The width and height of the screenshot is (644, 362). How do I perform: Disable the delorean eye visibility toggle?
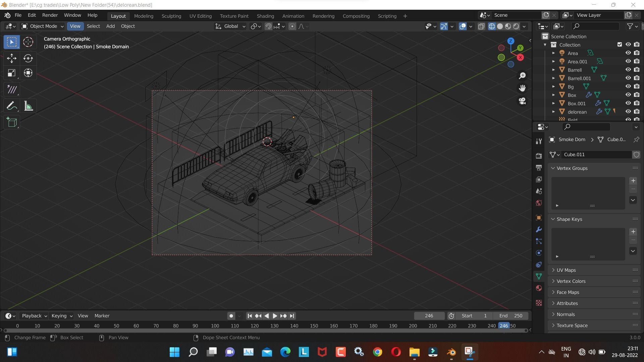[628, 112]
